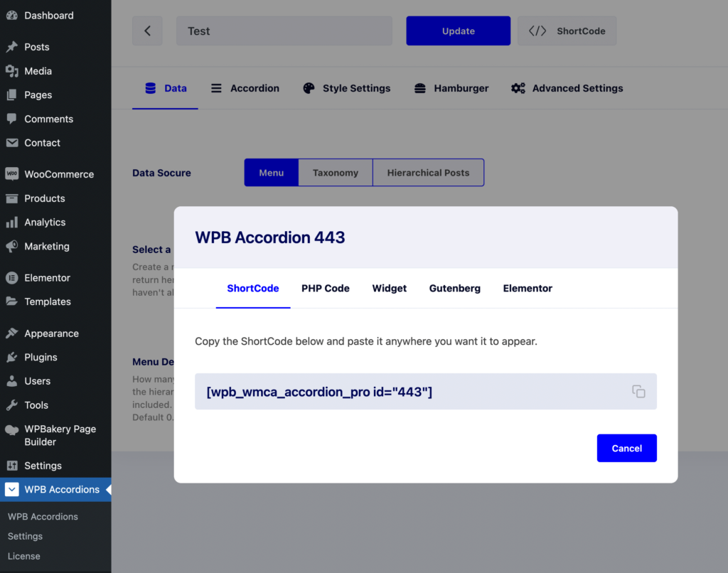This screenshot has height=573, width=728.
Task: Open the Elementor tab in dialog
Action: tap(528, 289)
